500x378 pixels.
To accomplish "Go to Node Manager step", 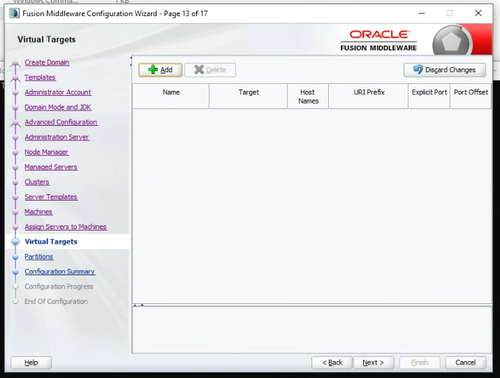I will (x=46, y=152).
